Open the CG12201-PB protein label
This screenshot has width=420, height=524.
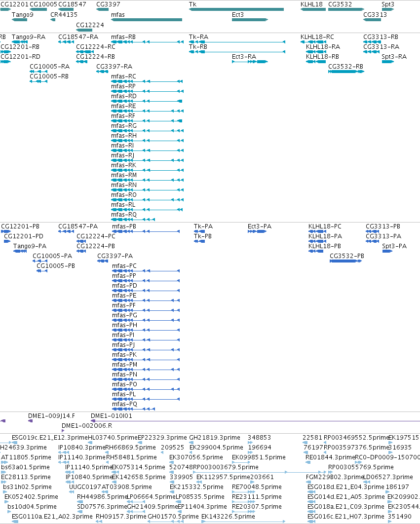[20, 226]
